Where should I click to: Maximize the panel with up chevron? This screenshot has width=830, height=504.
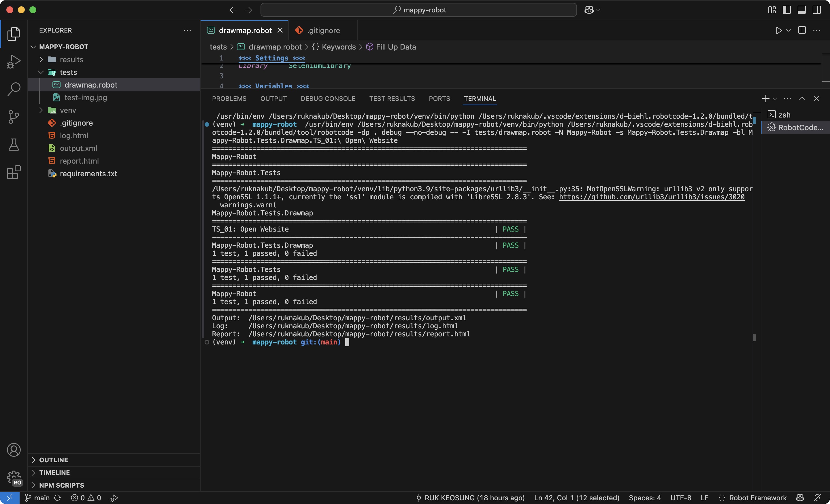tap(802, 99)
